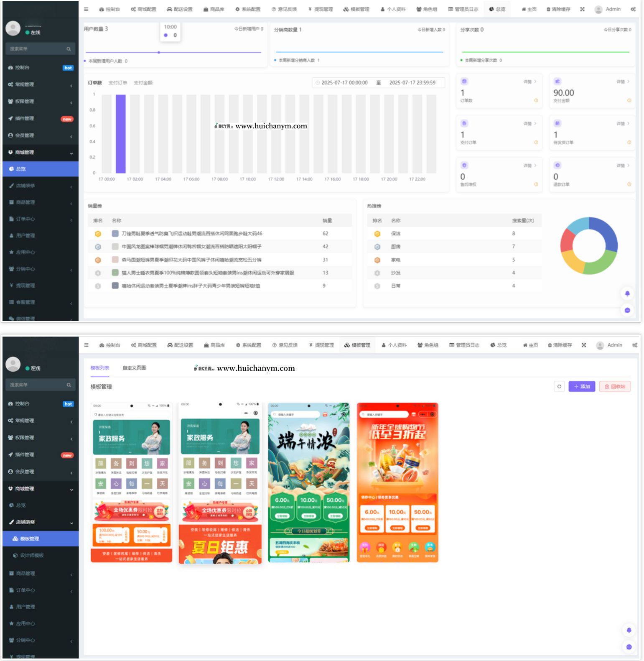
Task: Click the gold rank medal beside 保洁
Action: coord(377,234)
